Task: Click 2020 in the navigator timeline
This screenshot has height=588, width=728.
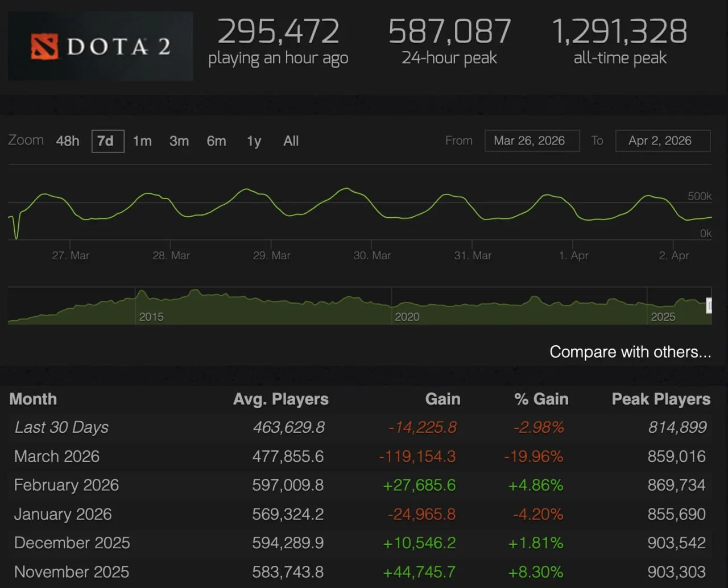Action: coord(407,317)
